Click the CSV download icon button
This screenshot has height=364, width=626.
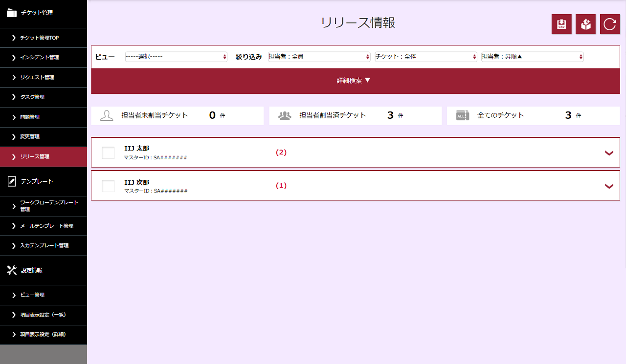point(561,24)
